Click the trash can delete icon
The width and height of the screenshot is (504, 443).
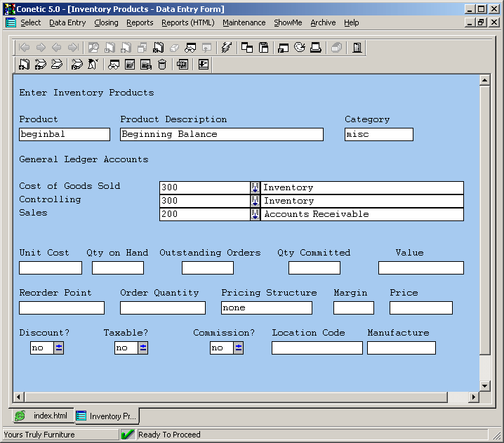(162, 65)
